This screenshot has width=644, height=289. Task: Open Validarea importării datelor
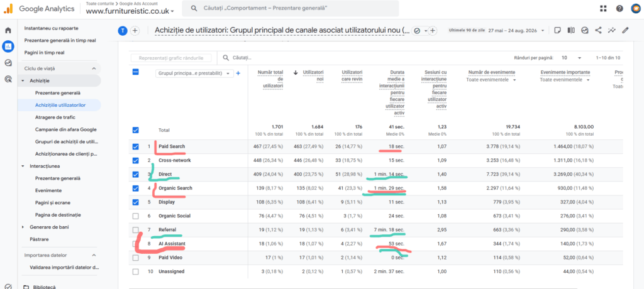65,267
